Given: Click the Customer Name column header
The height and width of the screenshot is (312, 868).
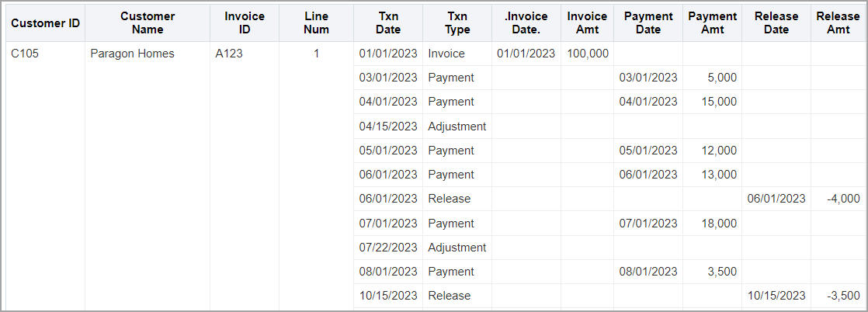Looking at the screenshot, I should (x=148, y=23).
